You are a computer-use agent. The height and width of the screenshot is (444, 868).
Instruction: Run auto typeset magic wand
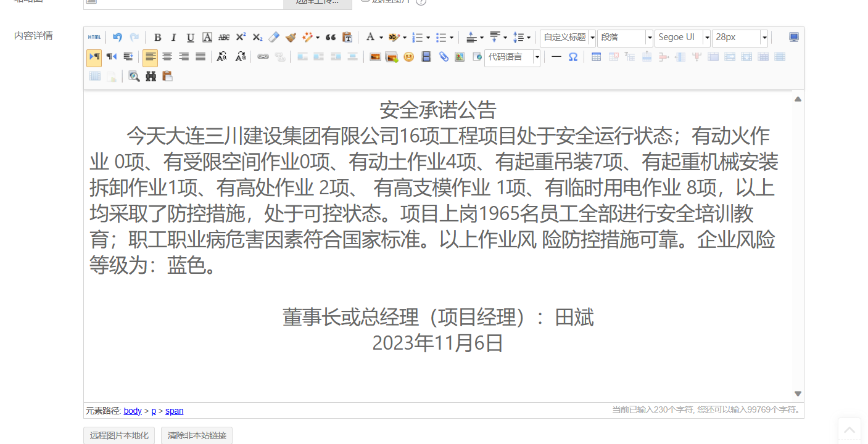click(307, 38)
